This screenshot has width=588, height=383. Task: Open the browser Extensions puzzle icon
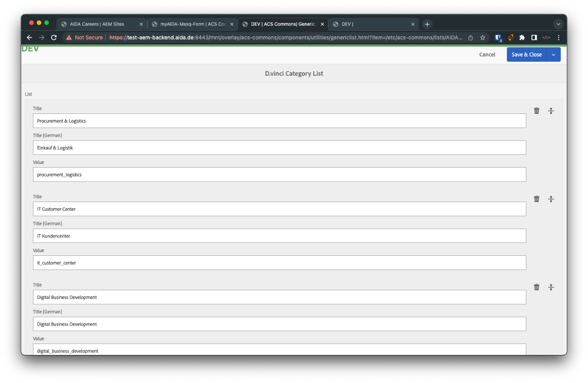(x=522, y=38)
